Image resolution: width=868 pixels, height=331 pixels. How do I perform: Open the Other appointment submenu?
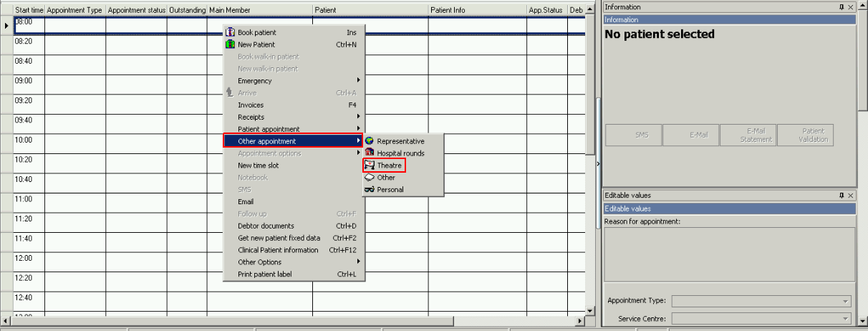(x=294, y=141)
